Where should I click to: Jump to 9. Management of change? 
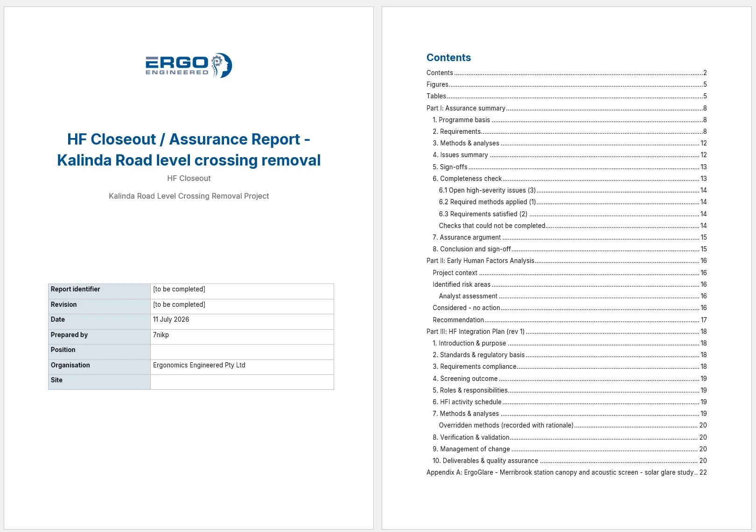point(569,449)
